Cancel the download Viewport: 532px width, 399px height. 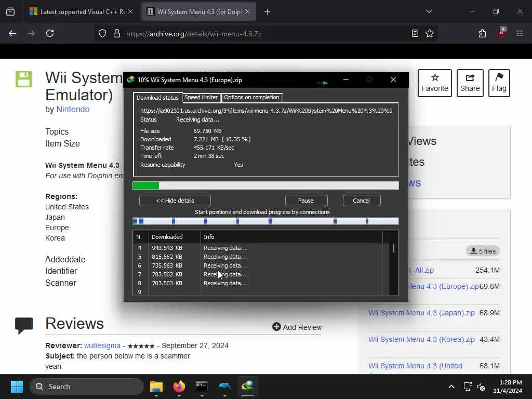coord(362,201)
